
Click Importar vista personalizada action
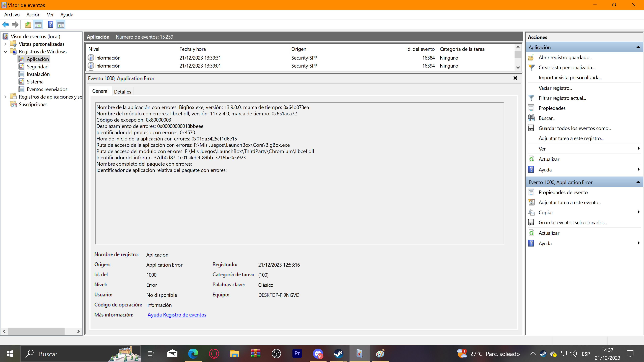point(570,77)
